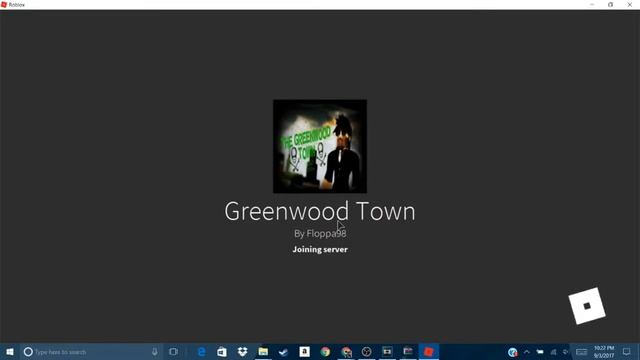Open Dropbox from the taskbar
The image size is (640, 360).
point(242,351)
